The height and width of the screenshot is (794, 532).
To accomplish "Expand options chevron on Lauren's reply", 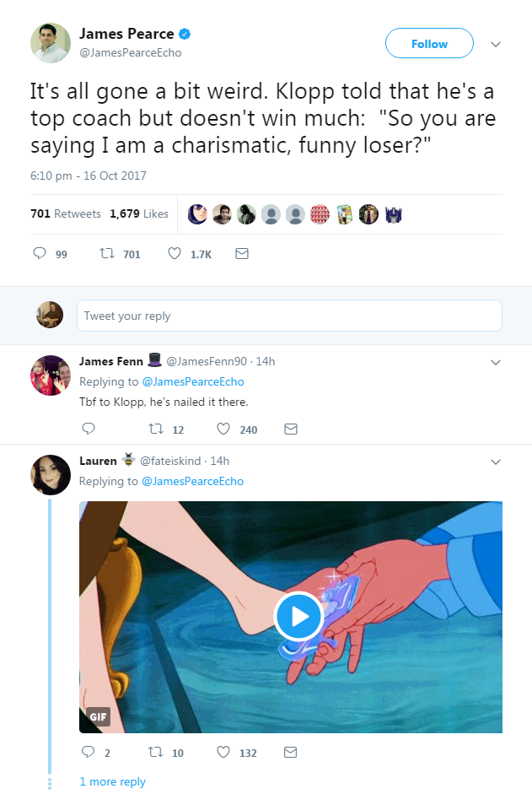I will 496,462.
